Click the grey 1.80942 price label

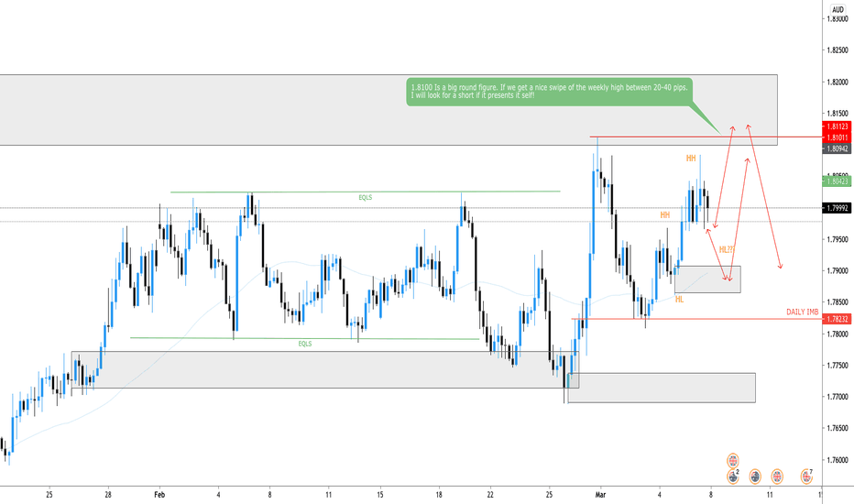click(838, 148)
